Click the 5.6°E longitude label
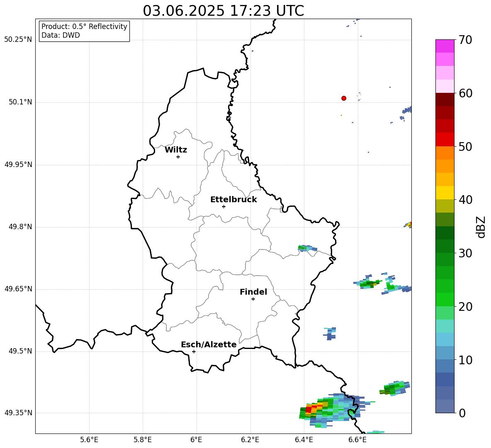This screenshot has height=448, width=491. coord(89,440)
